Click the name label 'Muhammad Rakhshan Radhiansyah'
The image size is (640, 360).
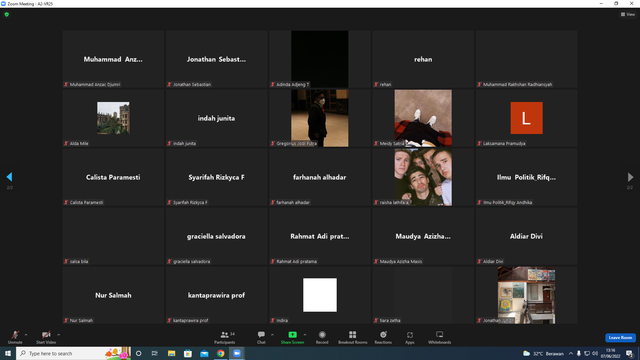pos(517,84)
